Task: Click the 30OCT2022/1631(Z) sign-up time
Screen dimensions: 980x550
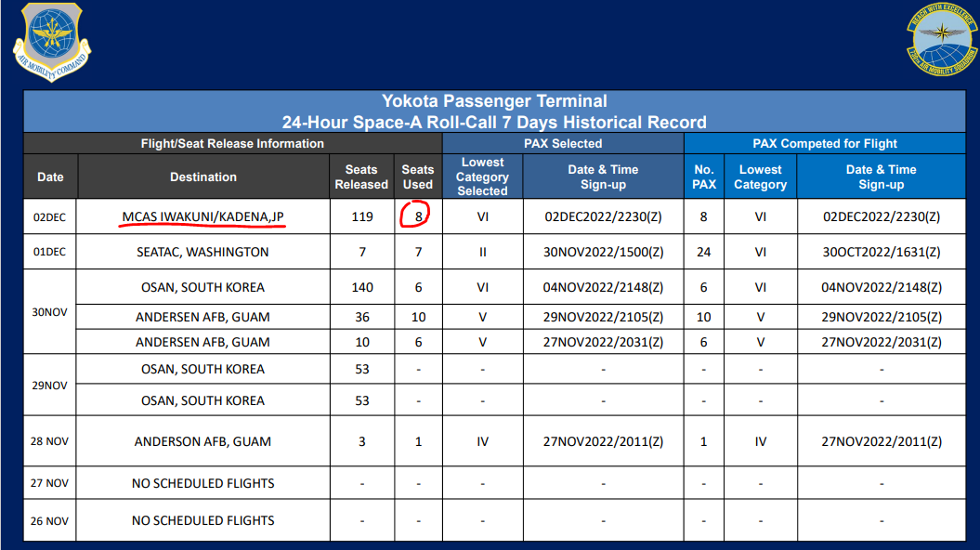Action: [x=882, y=252]
